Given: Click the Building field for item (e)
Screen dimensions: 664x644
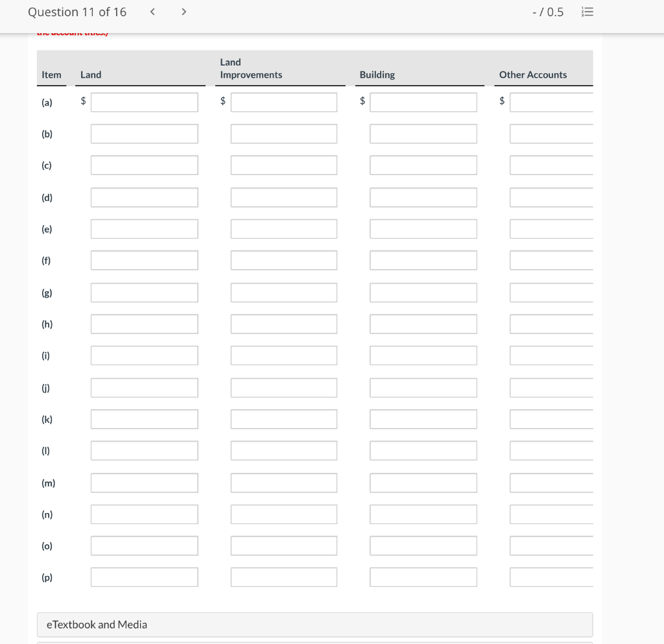Looking at the screenshot, I should tap(423, 229).
